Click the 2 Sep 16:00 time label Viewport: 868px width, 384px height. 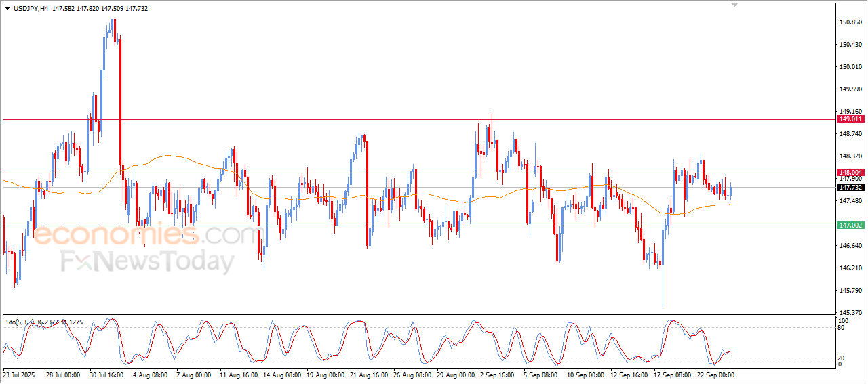point(496,374)
